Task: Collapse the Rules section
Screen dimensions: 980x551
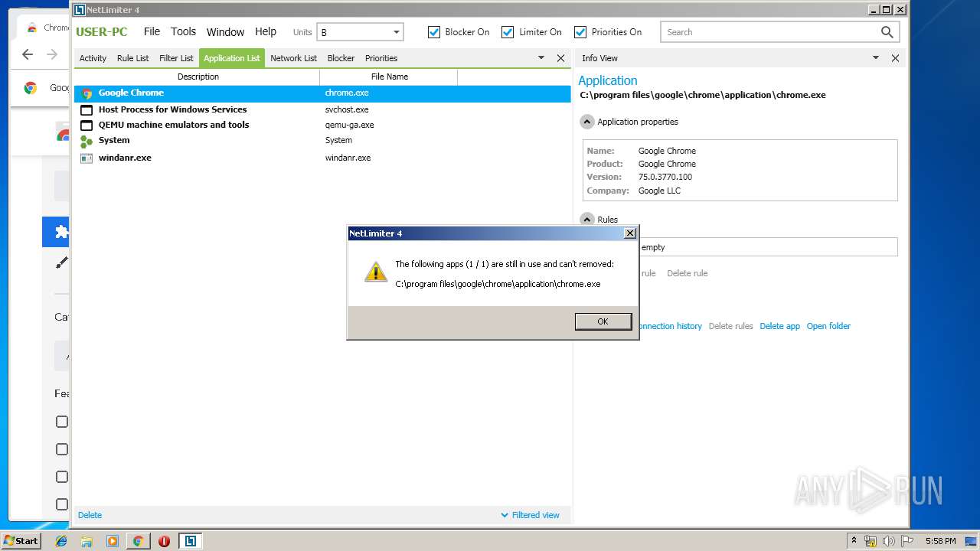Action: pos(587,220)
